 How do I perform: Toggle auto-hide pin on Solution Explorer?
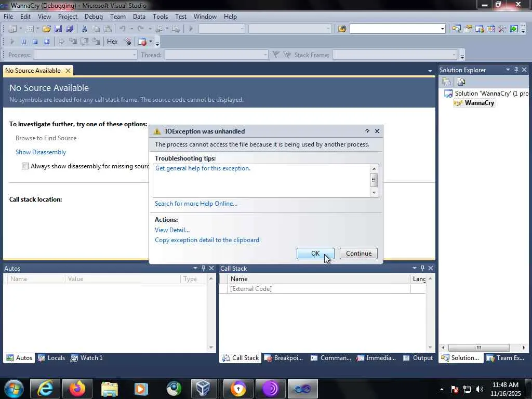(x=516, y=70)
